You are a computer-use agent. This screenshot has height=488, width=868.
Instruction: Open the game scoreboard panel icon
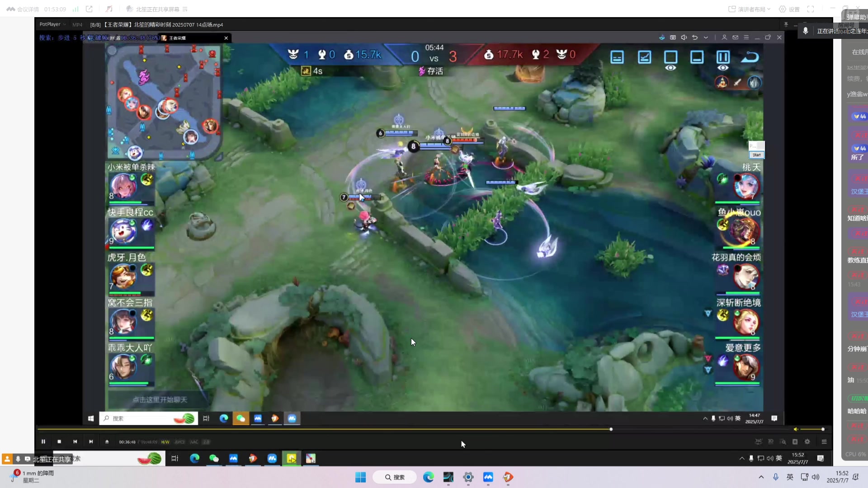coord(617,57)
